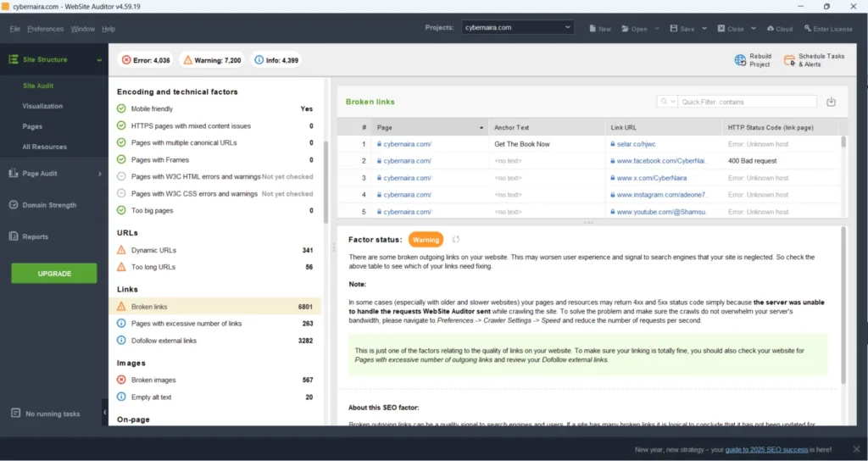Image resolution: width=868 pixels, height=461 pixels.
Task: Open the Quick Filter search options dropdown
Action: 667,102
